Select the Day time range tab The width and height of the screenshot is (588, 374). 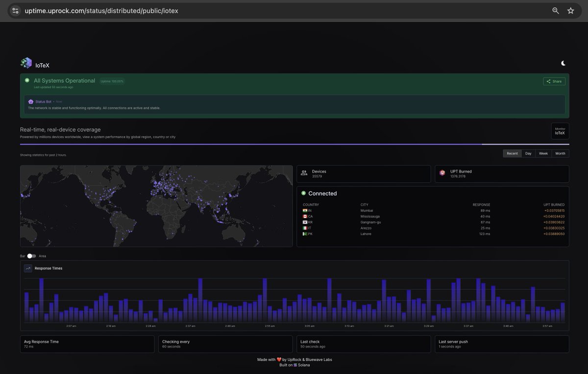click(528, 154)
